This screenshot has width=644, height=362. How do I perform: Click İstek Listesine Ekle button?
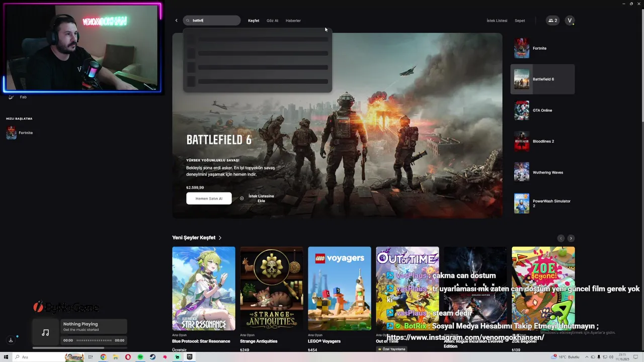257,199
